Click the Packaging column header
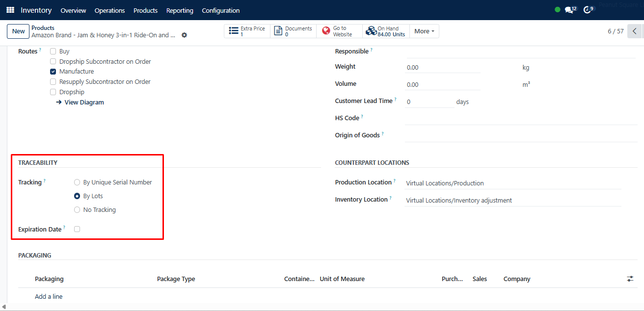Image resolution: width=644 pixels, height=311 pixels. click(x=49, y=279)
